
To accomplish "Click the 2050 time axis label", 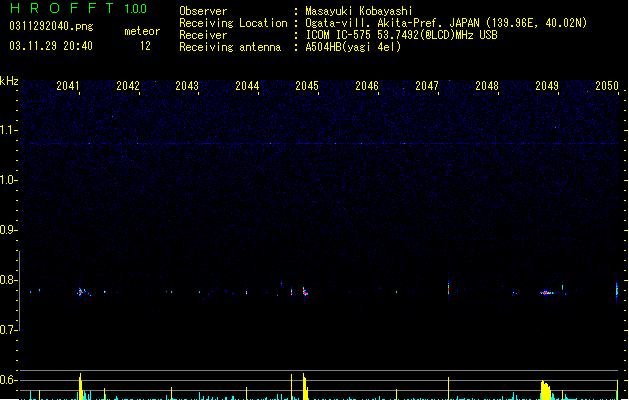I will 607,86.
